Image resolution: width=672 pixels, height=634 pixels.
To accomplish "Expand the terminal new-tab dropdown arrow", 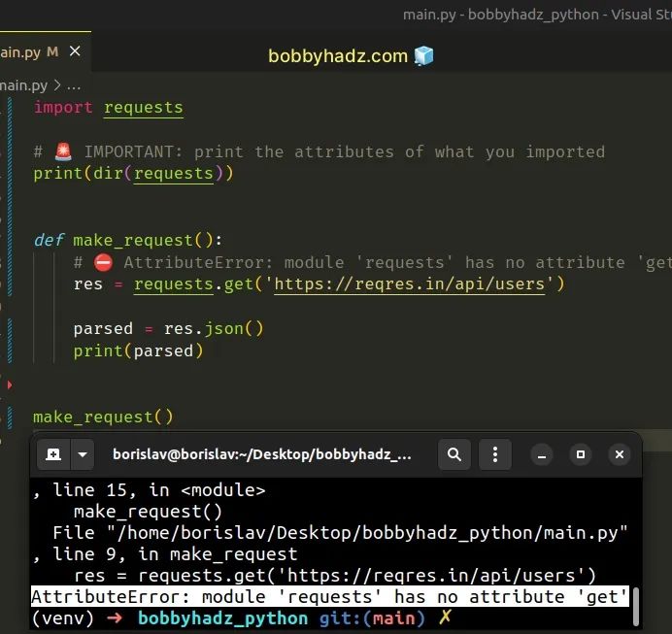I will (x=83, y=454).
